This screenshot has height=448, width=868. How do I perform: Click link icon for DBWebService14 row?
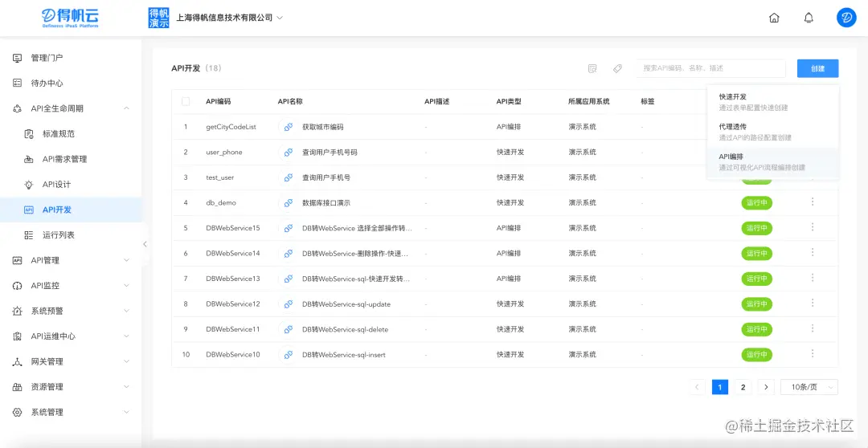288,254
